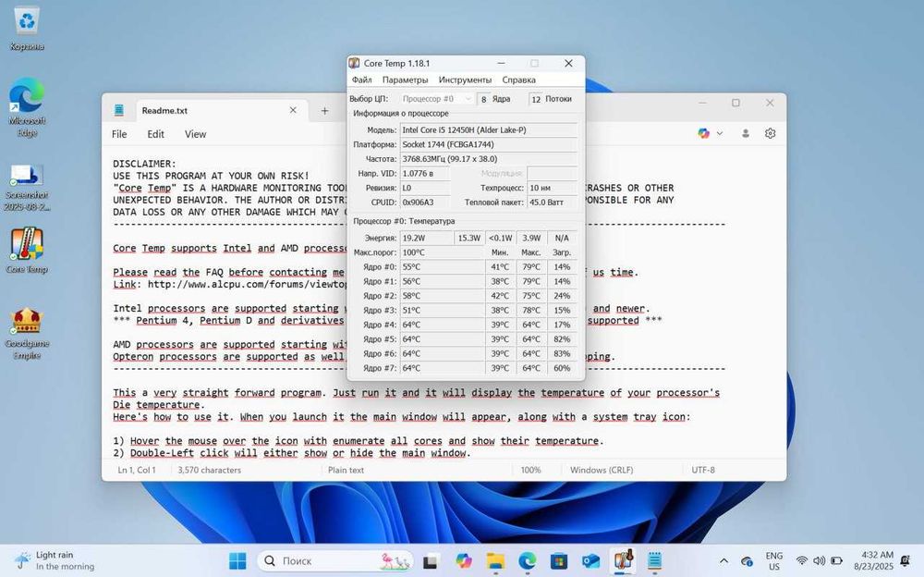Click the Ядро #5 load value 82%
This screenshot has width=924, height=577.
pyautogui.click(x=562, y=339)
